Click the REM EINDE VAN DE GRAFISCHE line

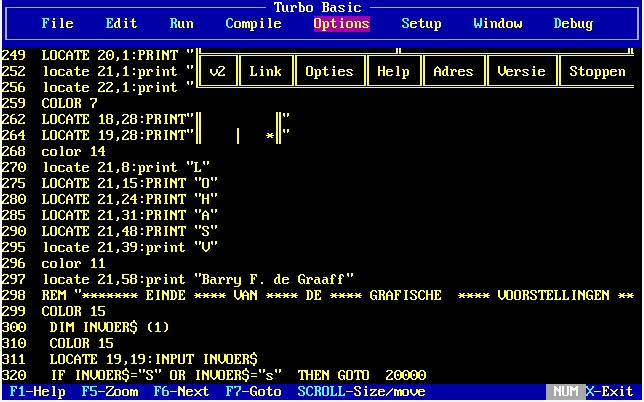317,296
